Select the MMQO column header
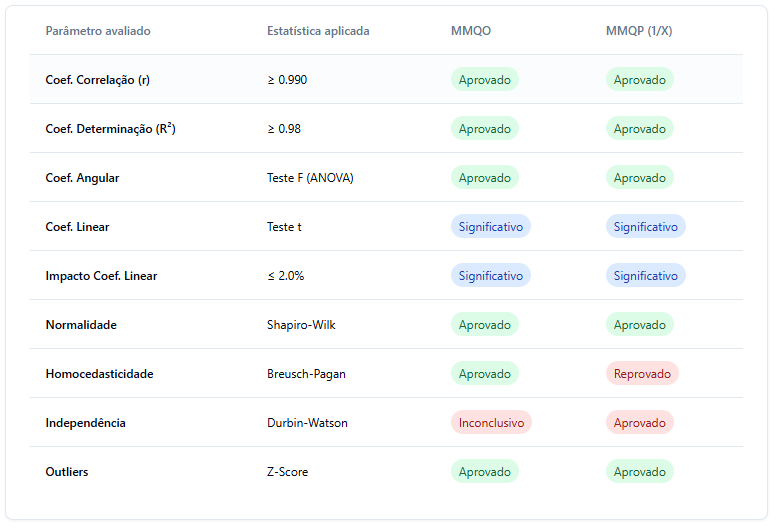The width and height of the screenshot is (777, 532). [471, 31]
